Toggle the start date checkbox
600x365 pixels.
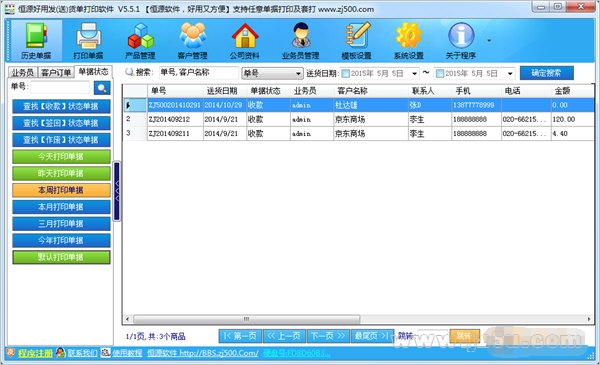[345, 73]
